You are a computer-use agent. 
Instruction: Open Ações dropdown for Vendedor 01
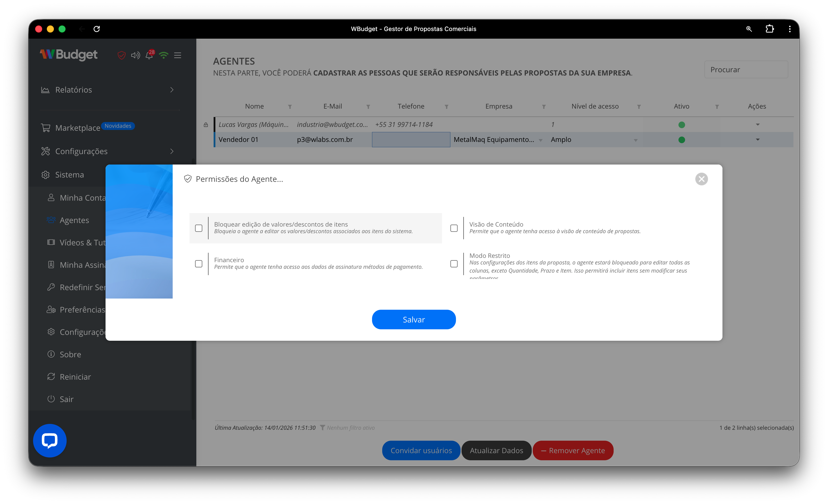pyautogui.click(x=757, y=139)
